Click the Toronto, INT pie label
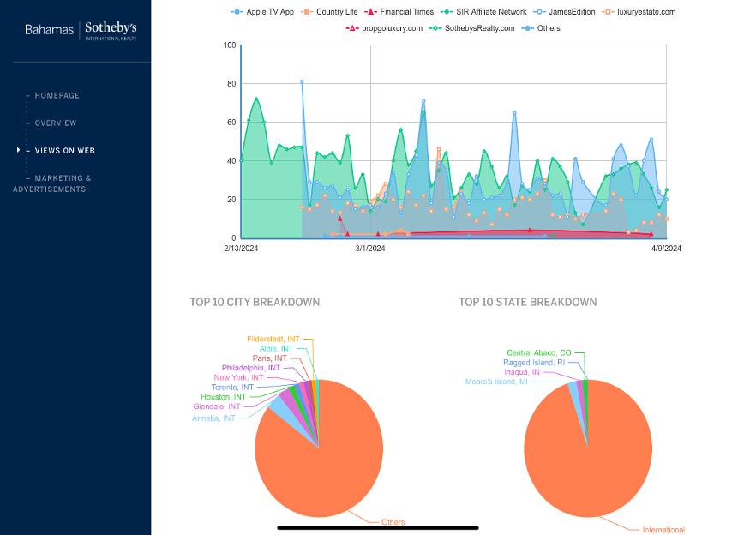Image resolution: width=756 pixels, height=535 pixels. [232, 387]
